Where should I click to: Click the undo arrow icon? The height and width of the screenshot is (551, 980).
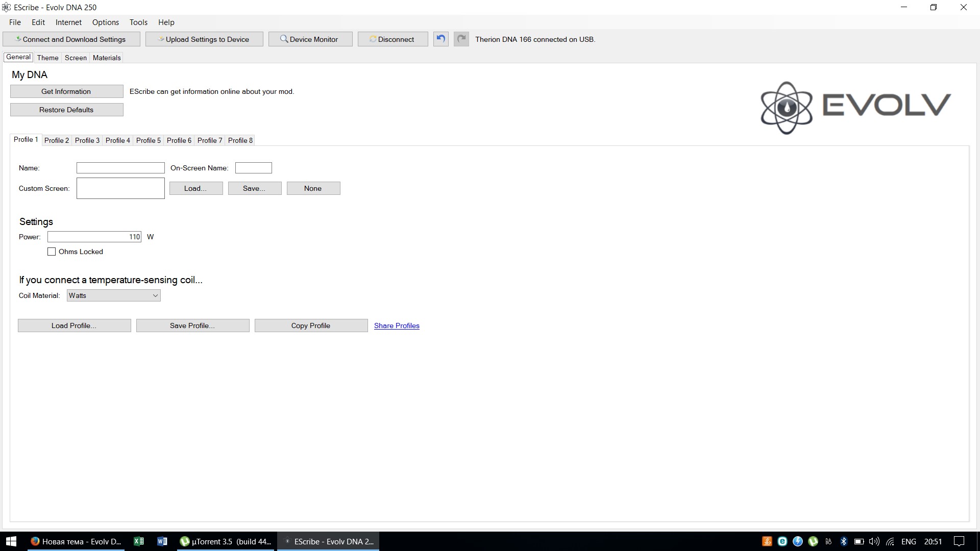(441, 39)
